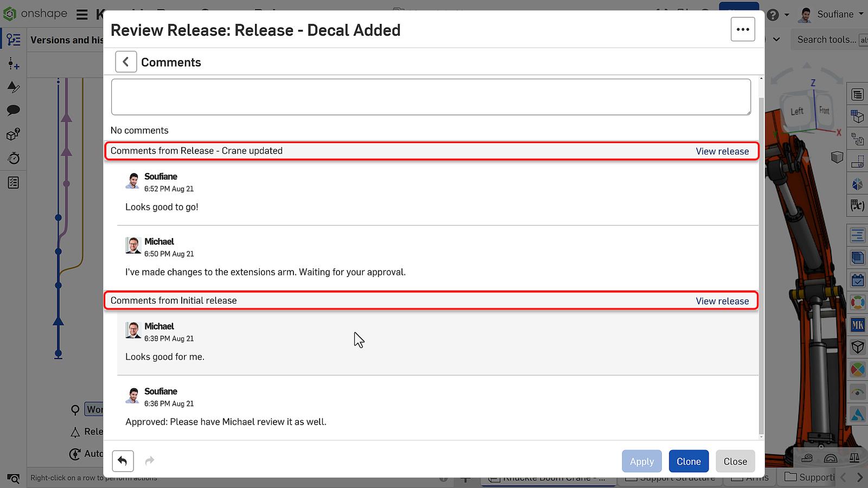Click the calendar app icon in right sidebar
The width and height of the screenshot is (868, 488).
(858, 280)
